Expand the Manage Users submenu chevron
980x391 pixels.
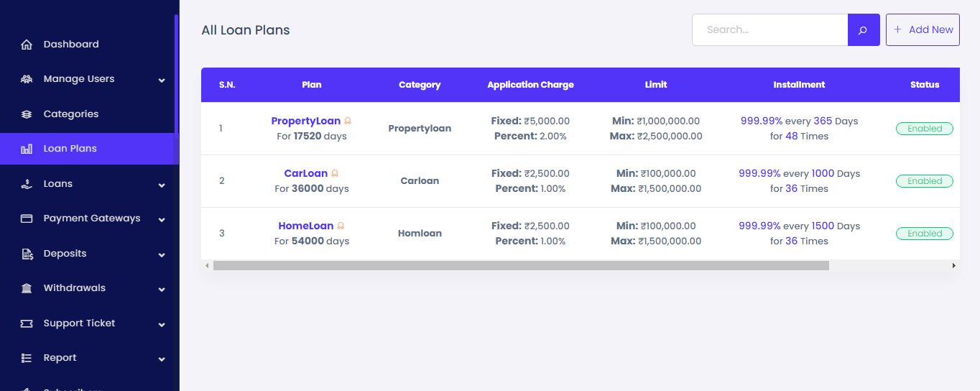(162, 80)
